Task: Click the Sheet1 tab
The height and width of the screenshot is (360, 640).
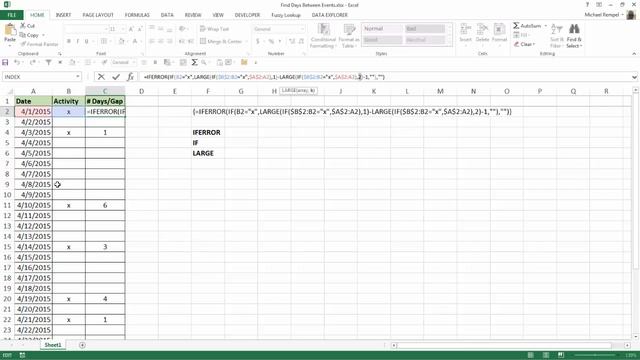Action: (x=53, y=345)
